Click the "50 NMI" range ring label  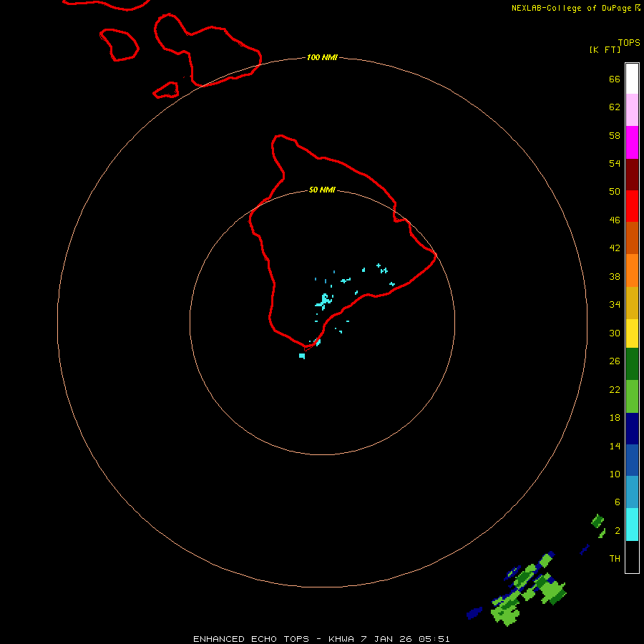322,190
